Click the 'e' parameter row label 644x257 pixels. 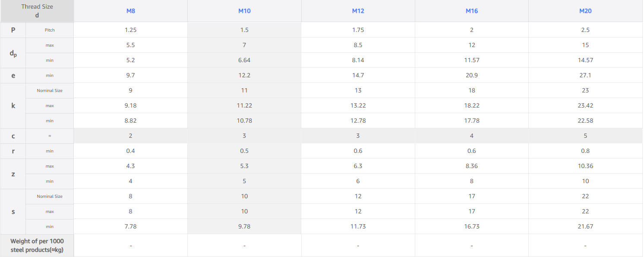tap(13, 75)
